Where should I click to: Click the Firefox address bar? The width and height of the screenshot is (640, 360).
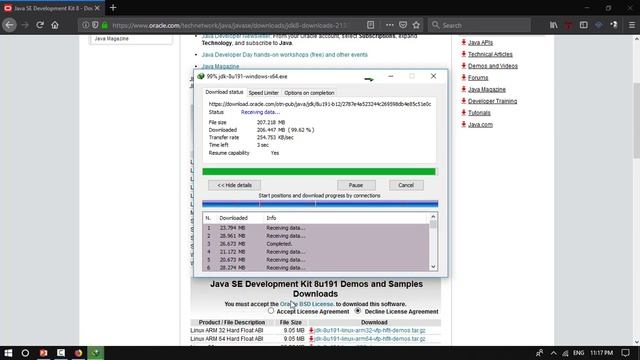point(229,25)
